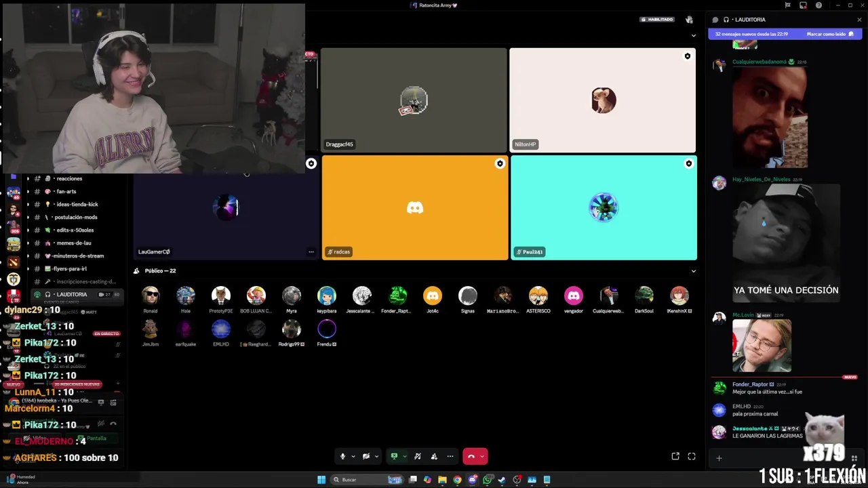
Task: Enter full screen call view
Action: 692,456
